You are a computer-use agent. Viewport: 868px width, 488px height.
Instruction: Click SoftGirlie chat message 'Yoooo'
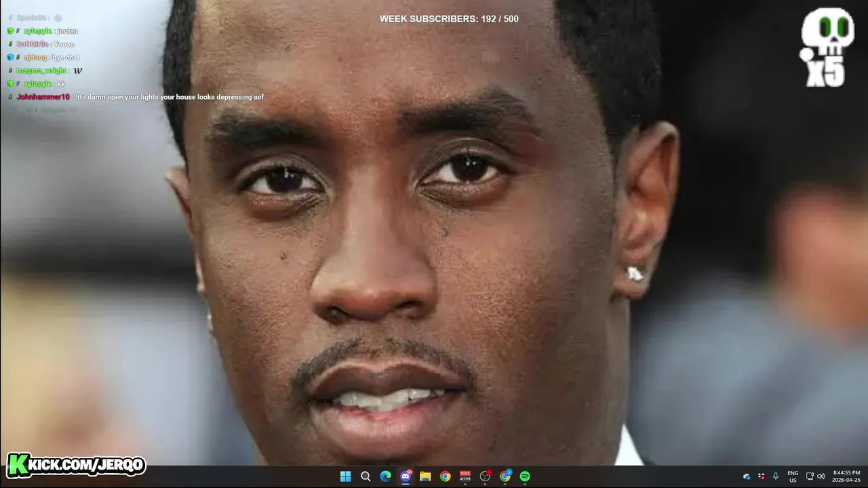coord(64,44)
